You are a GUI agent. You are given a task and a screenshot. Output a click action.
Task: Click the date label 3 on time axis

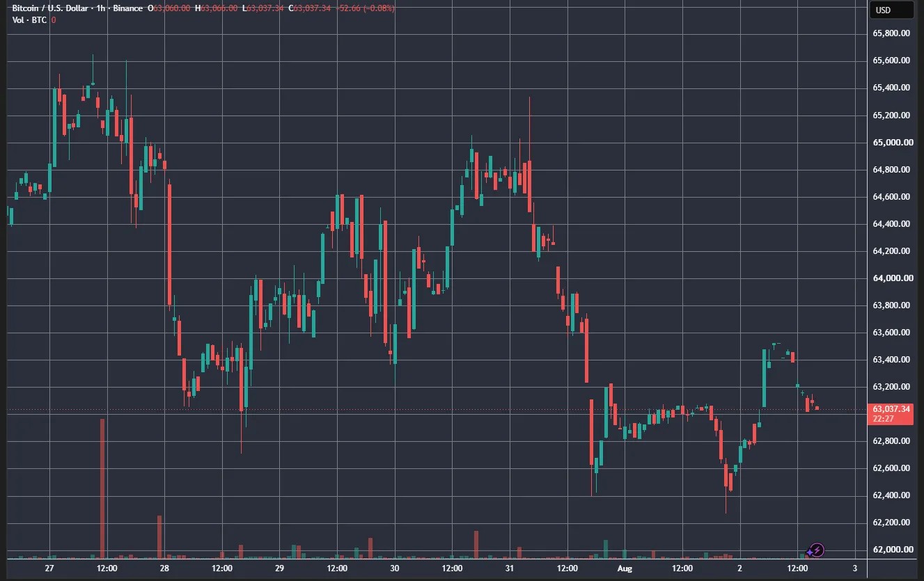(854, 568)
